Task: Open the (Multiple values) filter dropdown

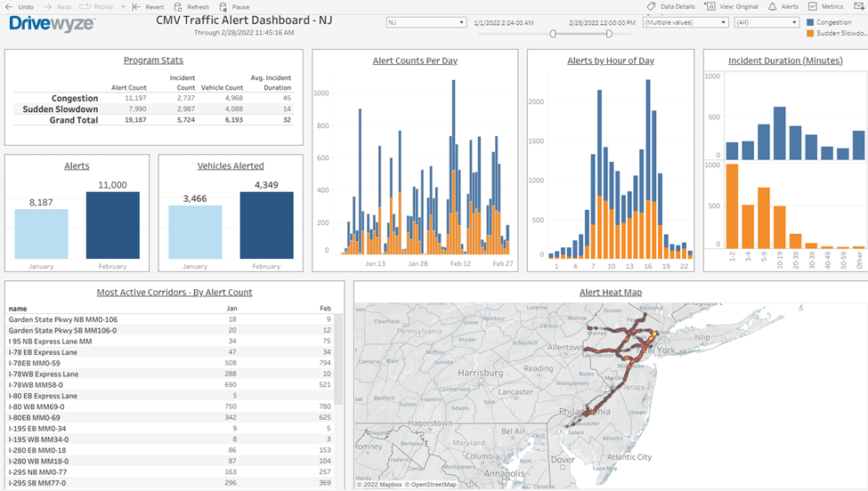Action: coord(723,22)
